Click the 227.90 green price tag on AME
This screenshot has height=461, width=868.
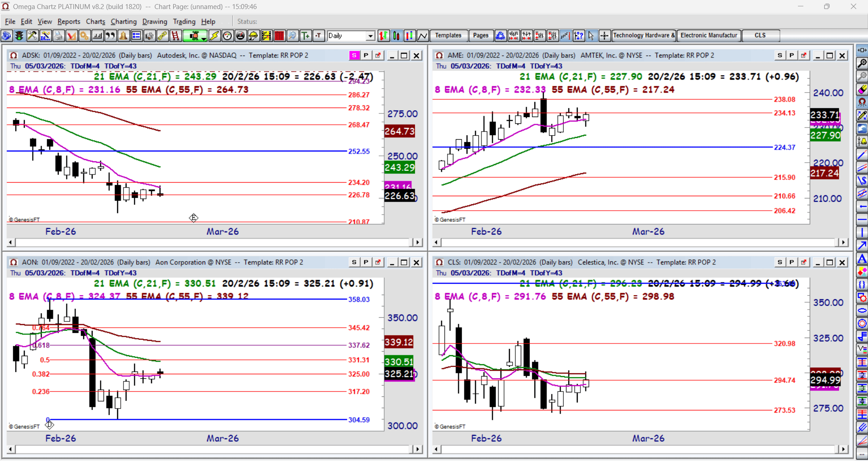tap(826, 135)
